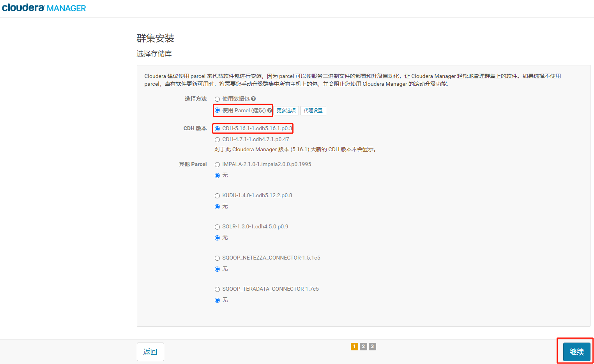Select CDH version CDH-5.16.1-1.cdh5.16.1.p0.3

tap(217, 128)
